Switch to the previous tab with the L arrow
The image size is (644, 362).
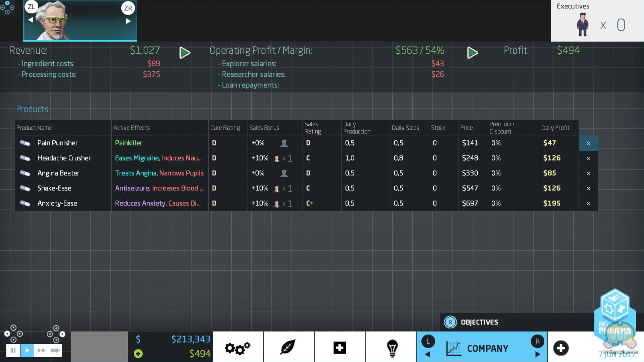[427, 354]
